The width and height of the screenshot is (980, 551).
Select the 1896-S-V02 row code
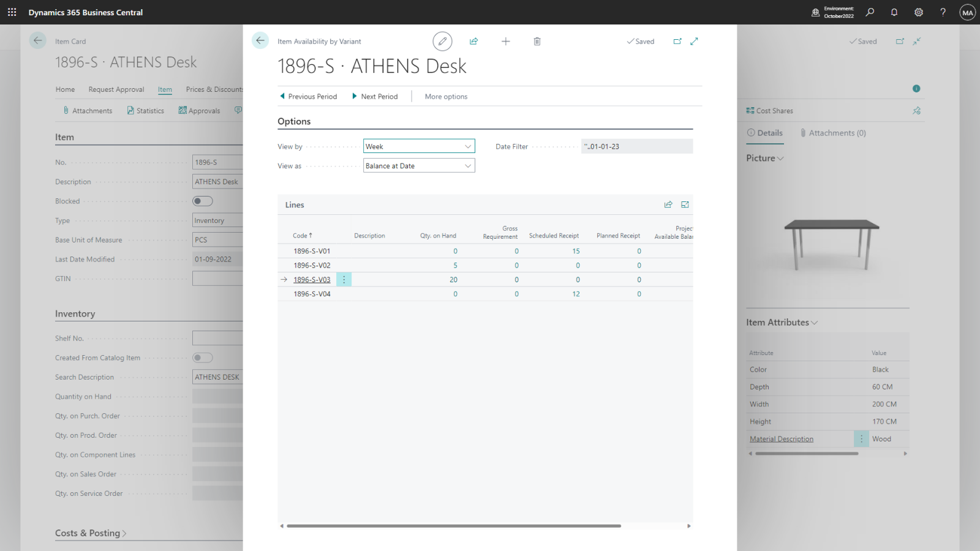(312, 266)
